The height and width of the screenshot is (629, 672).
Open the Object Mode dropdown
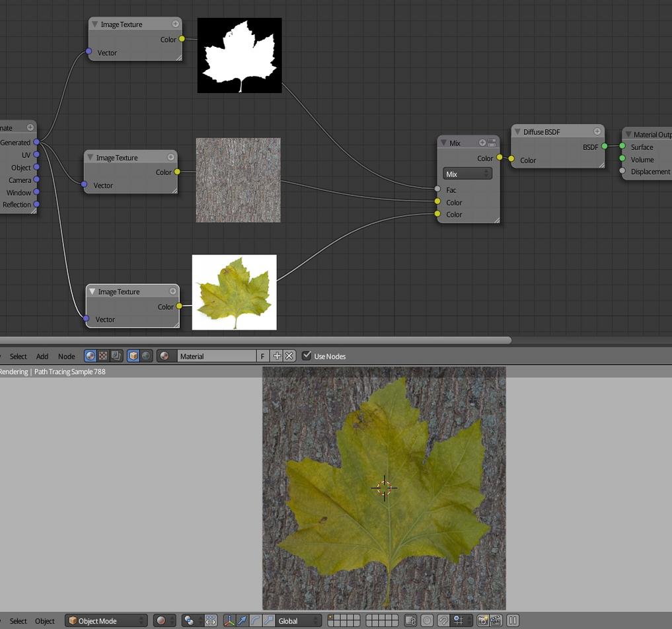point(106,621)
